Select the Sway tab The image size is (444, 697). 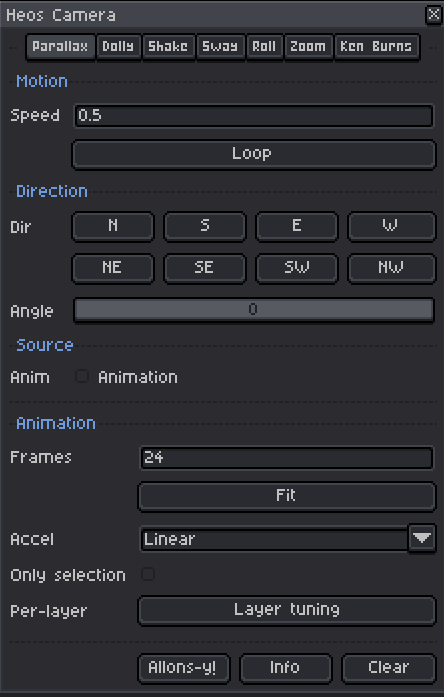tap(220, 46)
